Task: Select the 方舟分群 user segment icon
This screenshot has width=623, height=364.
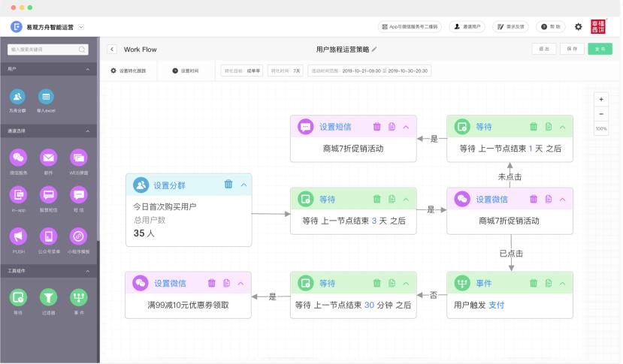Action: [x=18, y=96]
